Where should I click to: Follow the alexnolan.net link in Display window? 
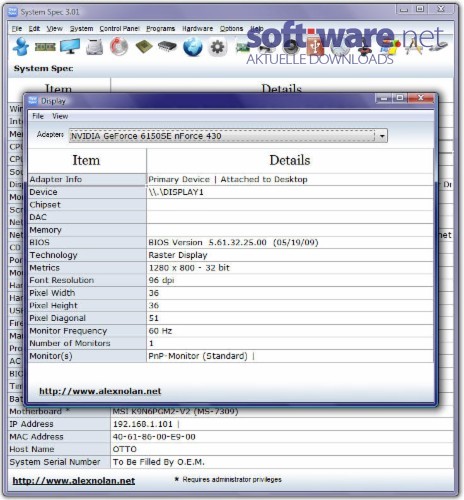[x=100, y=391]
